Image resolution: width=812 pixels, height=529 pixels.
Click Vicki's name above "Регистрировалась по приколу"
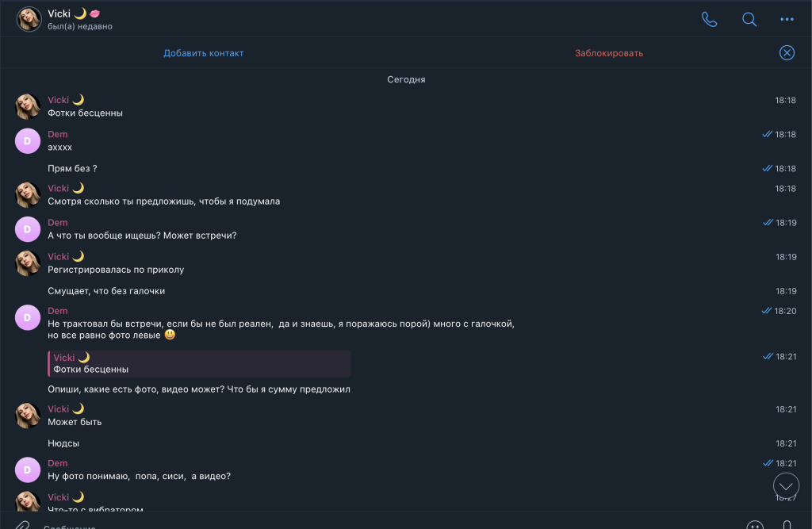pyautogui.click(x=59, y=257)
